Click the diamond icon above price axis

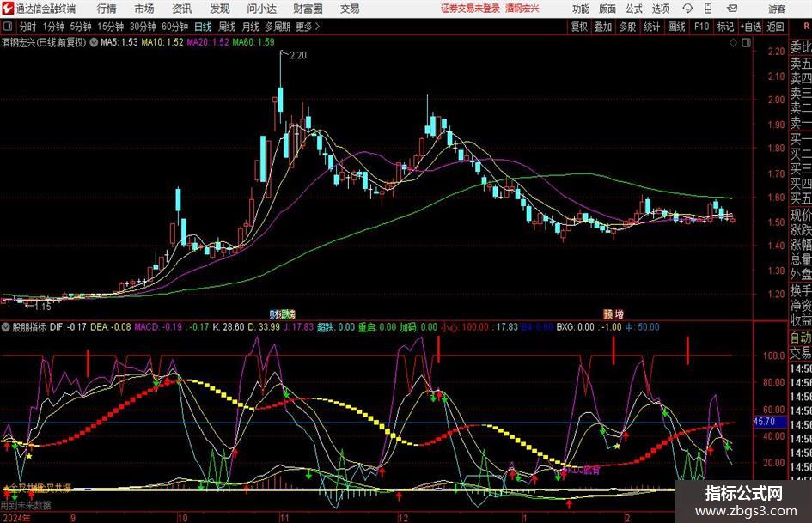[x=733, y=43]
